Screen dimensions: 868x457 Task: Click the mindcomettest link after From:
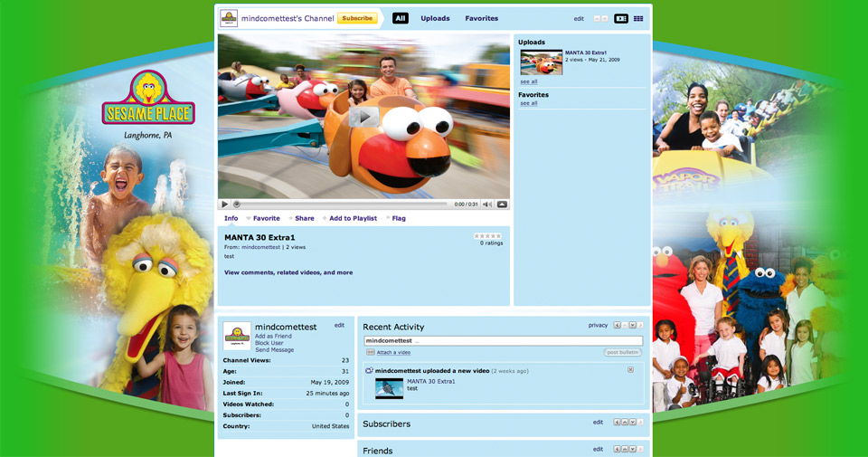click(x=260, y=247)
